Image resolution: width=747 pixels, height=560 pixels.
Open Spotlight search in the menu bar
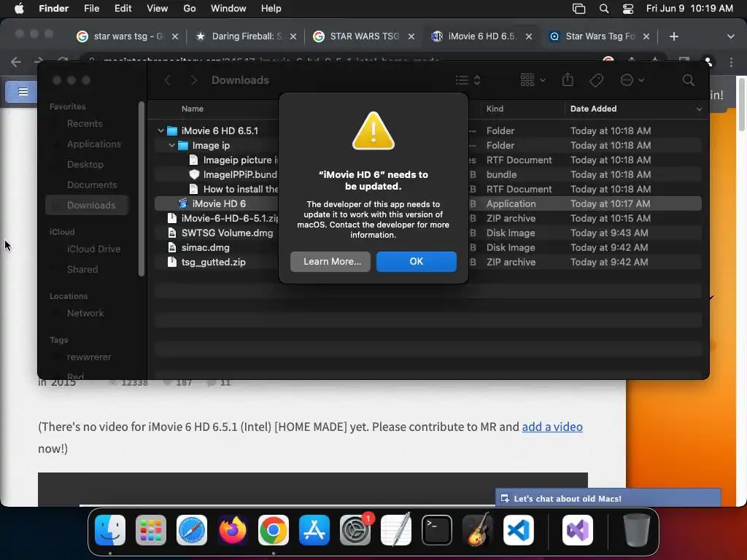pos(603,9)
